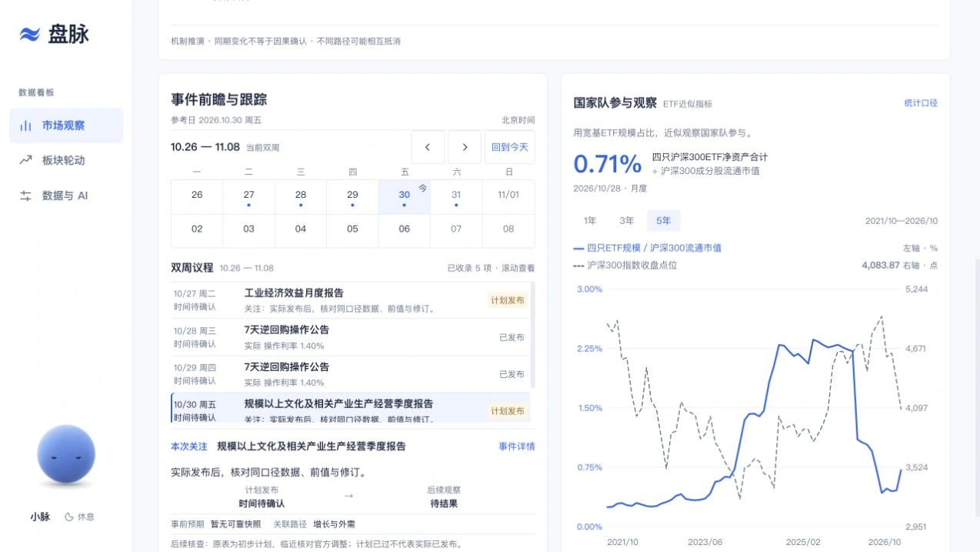Click 已发布 status on the 10/28 row
This screenshot has height=552, width=980.
coord(512,337)
